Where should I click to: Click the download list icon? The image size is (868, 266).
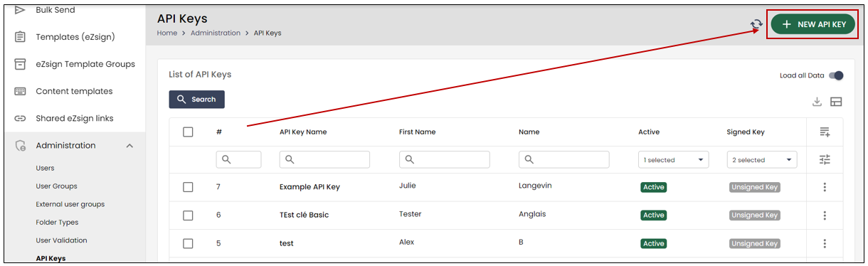[817, 102]
